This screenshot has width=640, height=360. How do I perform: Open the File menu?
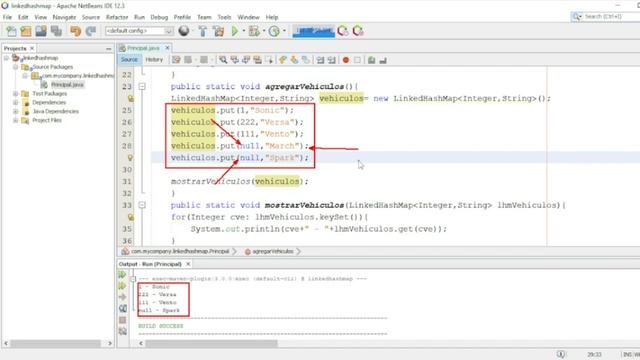coord(7,17)
